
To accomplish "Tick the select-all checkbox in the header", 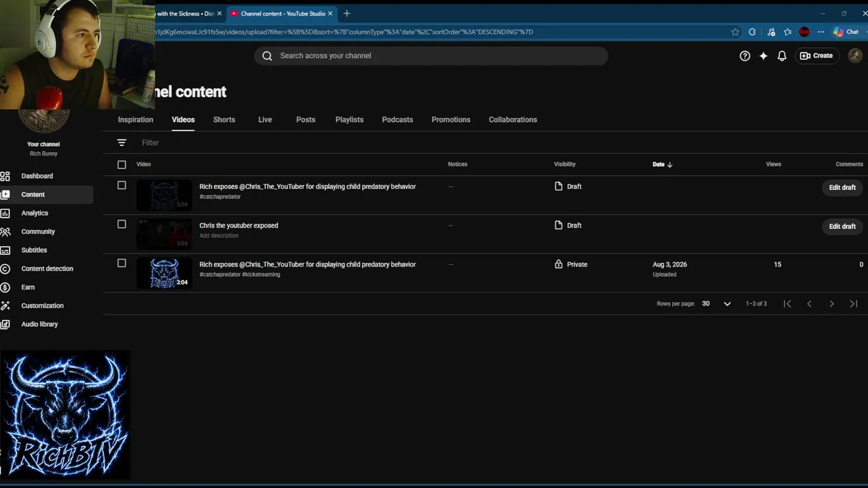I will point(121,165).
